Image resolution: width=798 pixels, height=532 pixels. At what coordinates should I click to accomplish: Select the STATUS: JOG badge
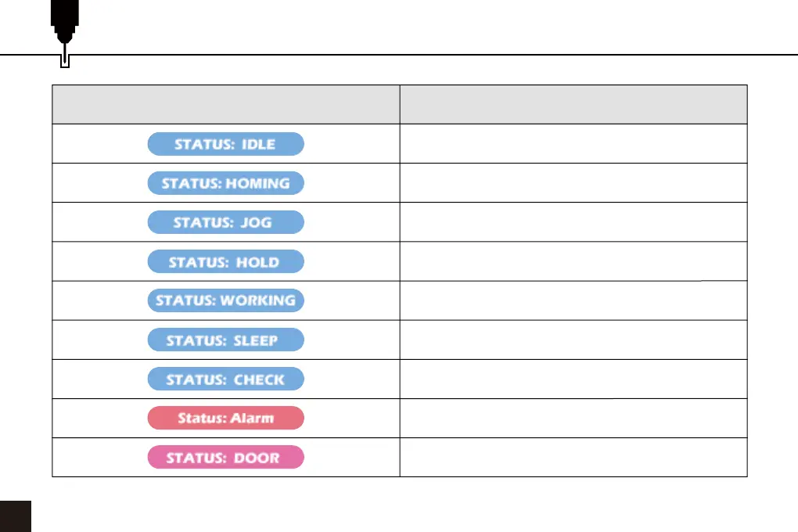pyautogui.click(x=225, y=222)
